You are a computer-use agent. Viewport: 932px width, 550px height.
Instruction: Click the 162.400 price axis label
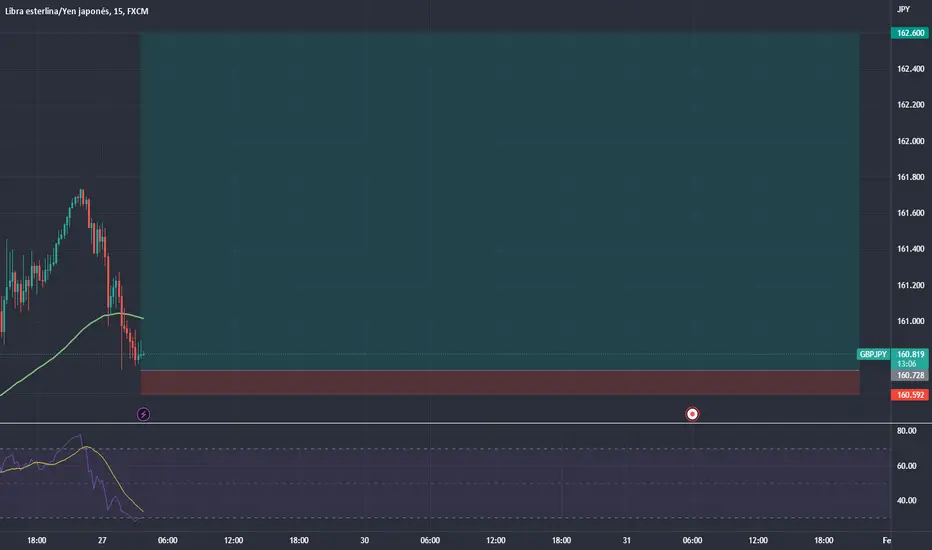click(911, 69)
